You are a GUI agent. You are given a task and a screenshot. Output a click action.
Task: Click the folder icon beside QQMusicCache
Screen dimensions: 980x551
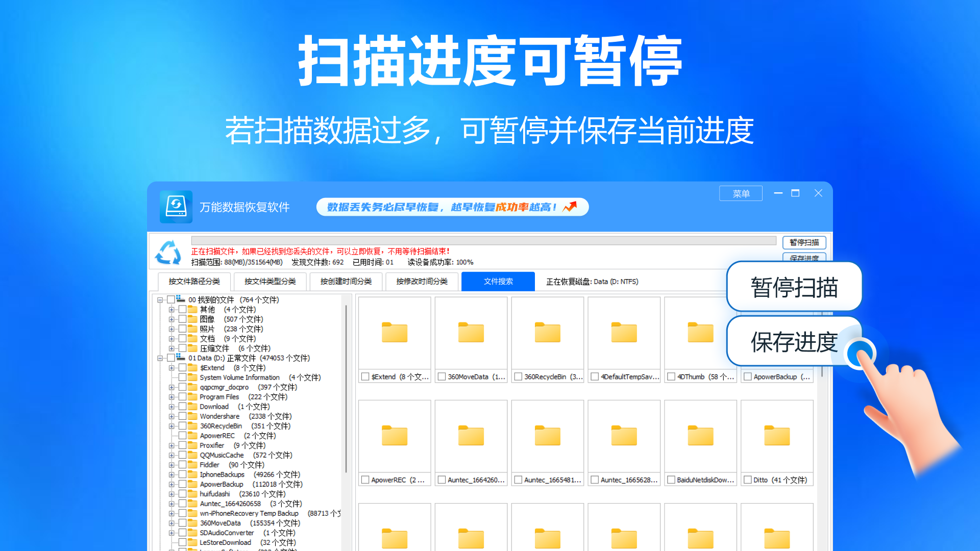192,455
